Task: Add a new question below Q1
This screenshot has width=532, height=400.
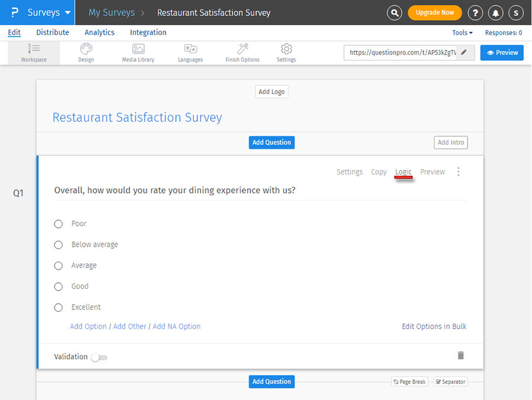Action: click(271, 382)
